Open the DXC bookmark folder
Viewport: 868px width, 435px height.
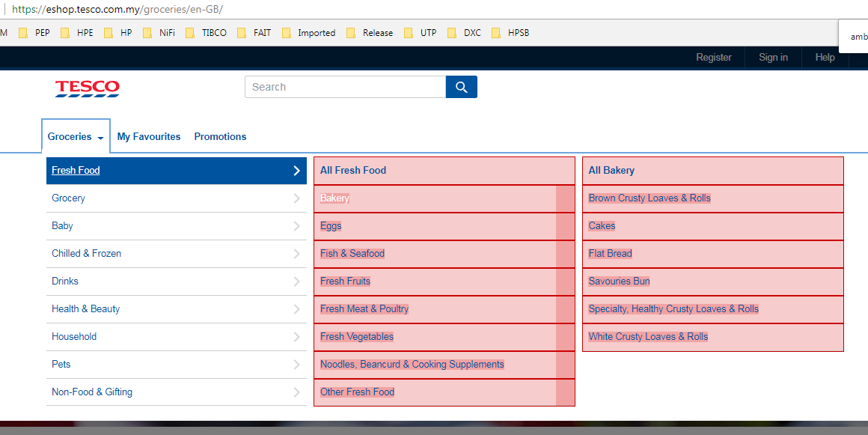[465, 33]
